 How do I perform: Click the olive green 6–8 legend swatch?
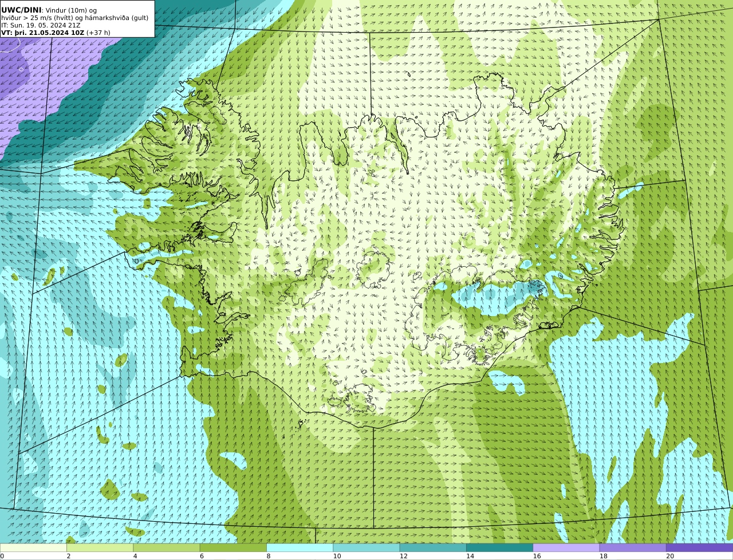tap(233, 547)
